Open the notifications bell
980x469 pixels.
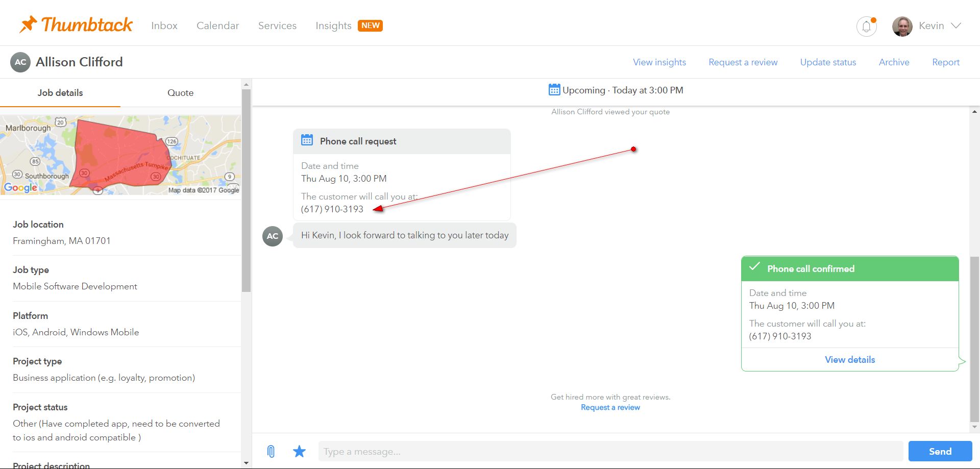866,26
